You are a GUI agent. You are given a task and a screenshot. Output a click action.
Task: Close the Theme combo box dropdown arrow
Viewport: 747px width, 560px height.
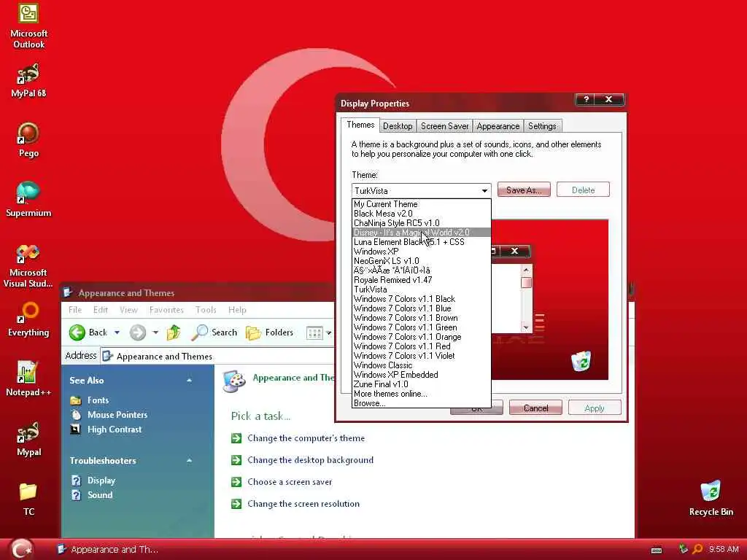pyautogui.click(x=484, y=190)
